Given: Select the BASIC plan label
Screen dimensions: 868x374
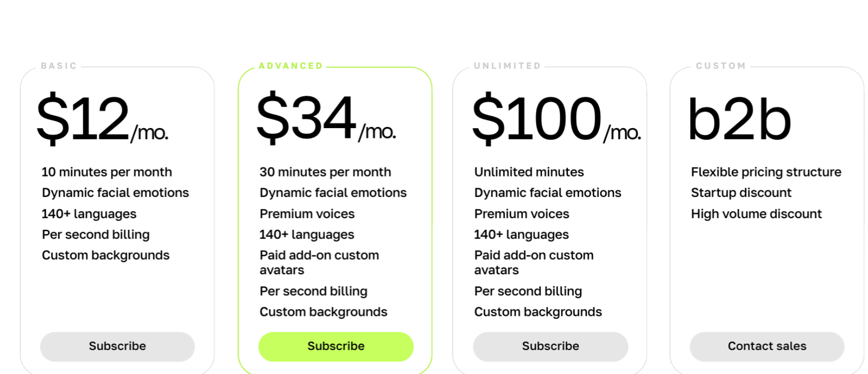Looking at the screenshot, I should point(59,66).
